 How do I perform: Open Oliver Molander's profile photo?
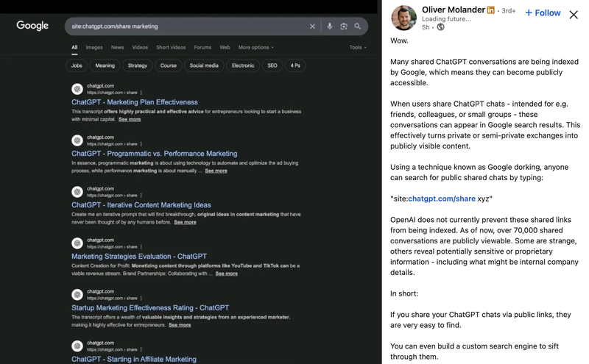[x=403, y=18]
